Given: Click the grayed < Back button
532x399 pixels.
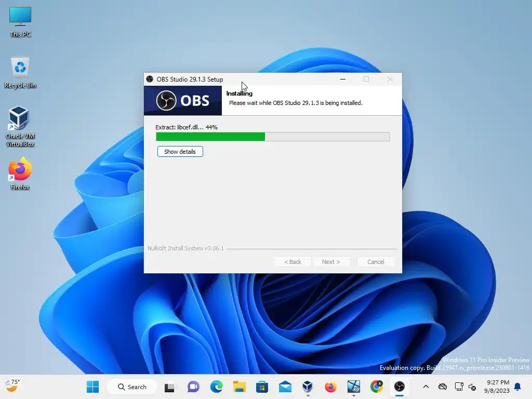Looking at the screenshot, I should [x=293, y=262].
